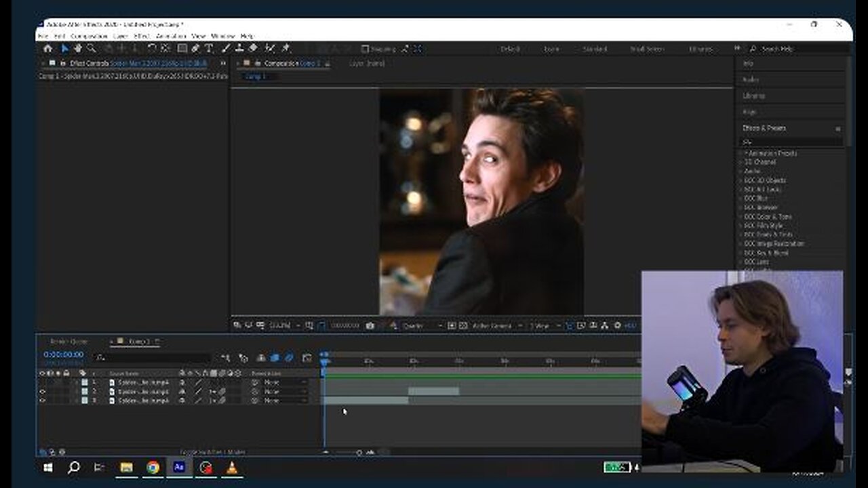
Task: Select the Roto Brush tool
Action: tap(270, 49)
